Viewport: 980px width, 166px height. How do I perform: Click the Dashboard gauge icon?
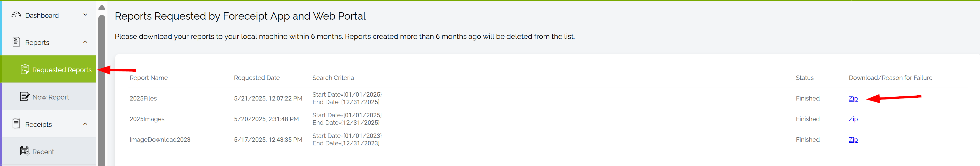click(x=16, y=15)
